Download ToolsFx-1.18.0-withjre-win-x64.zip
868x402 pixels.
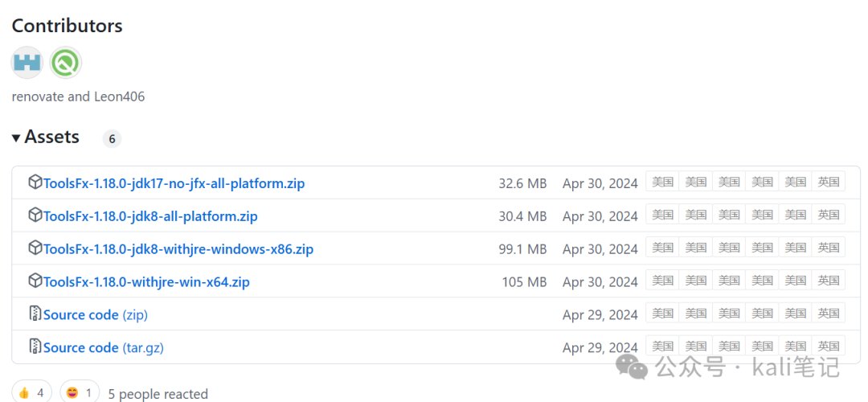click(x=146, y=282)
